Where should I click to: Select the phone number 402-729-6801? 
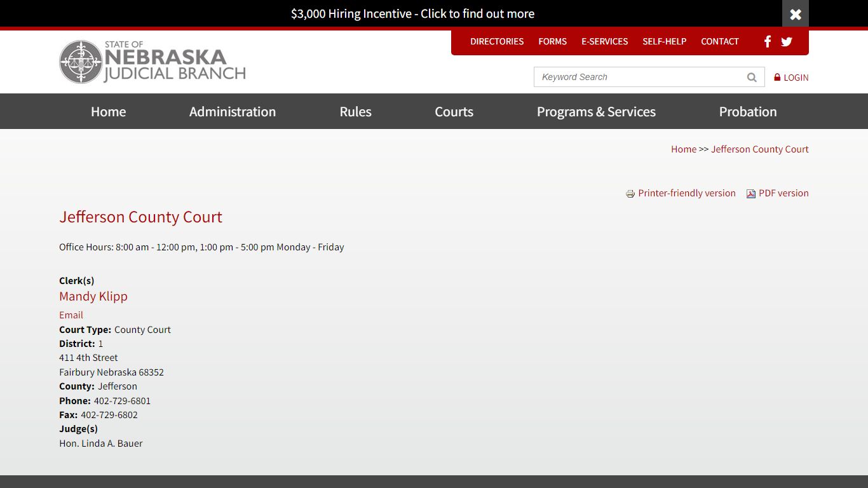pyautogui.click(x=122, y=401)
